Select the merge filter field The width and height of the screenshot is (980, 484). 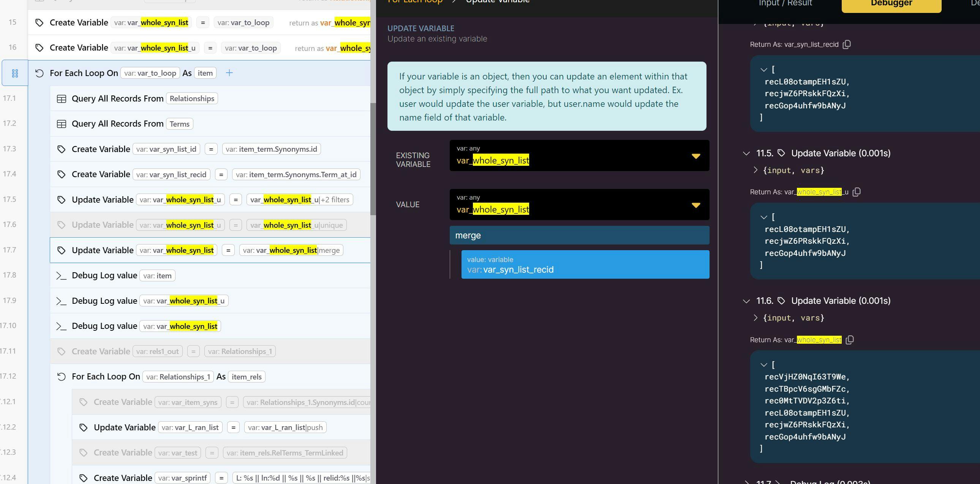pyautogui.click(x=579, y=235)
